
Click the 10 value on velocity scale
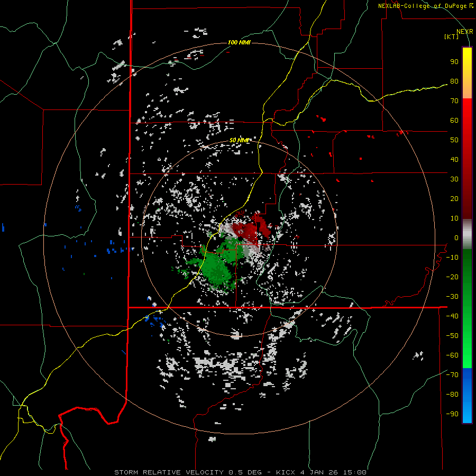pyautogui.click(x=454, y=218)
